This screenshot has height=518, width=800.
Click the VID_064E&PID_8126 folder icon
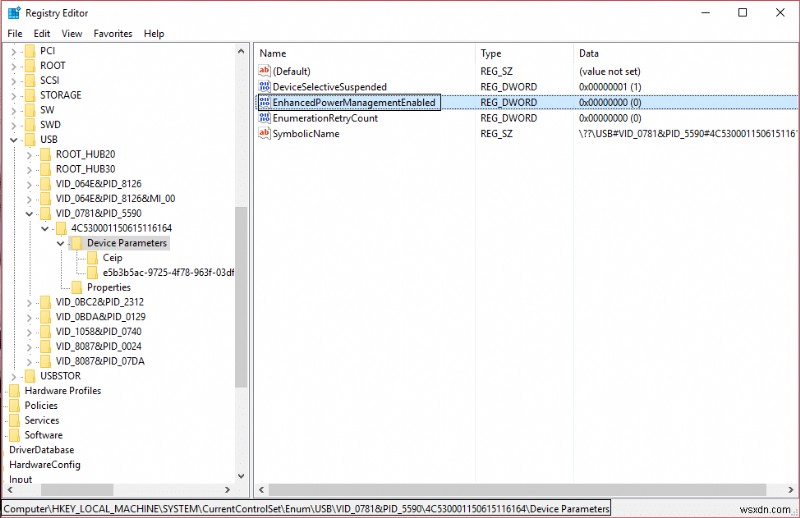point(46,184)
